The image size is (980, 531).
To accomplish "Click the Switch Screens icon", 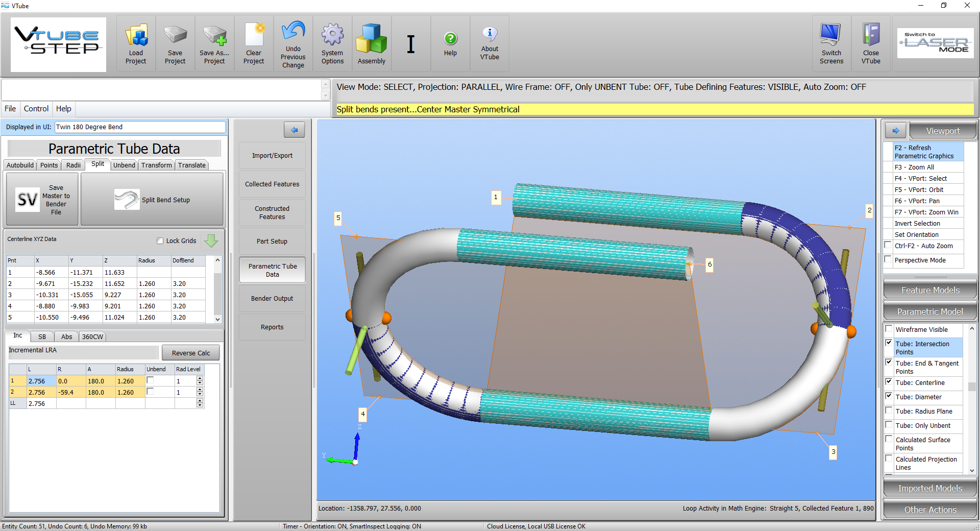I will (x=831, y=36).
